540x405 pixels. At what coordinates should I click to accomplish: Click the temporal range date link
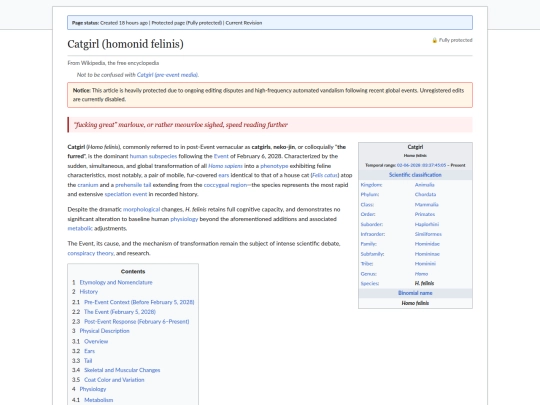(421, 165)
